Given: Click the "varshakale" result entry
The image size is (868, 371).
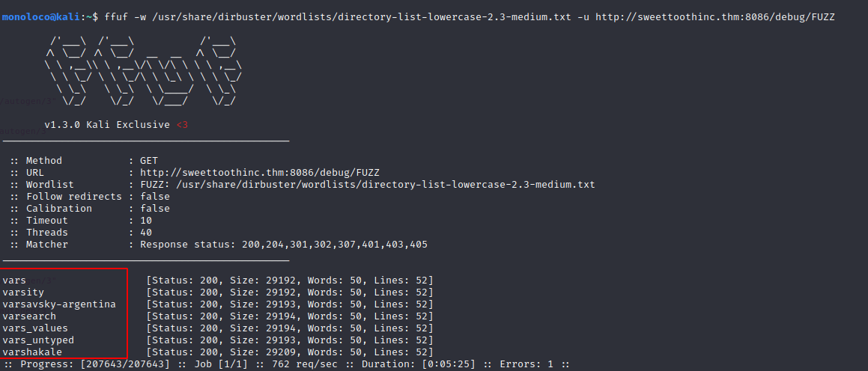Looking at the screenshot, I should pos(32,352).
